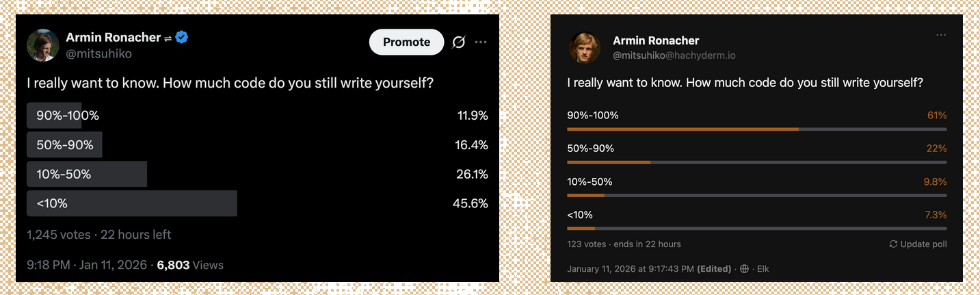Open Armin Ronacher's avatar in the X post
This screenshot has height=295, width=980.
click(42, 45)
